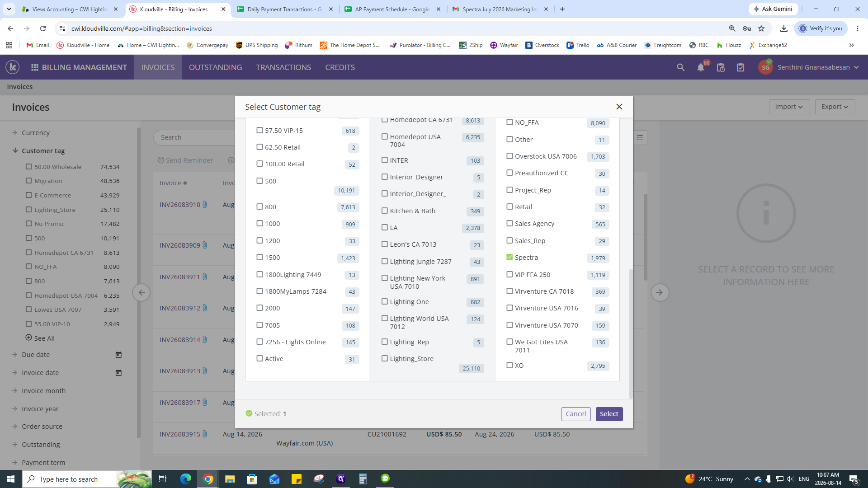868x488 pixels.
Task: Check the Lighting One checkbox
Action: click(x=385, y=301)
